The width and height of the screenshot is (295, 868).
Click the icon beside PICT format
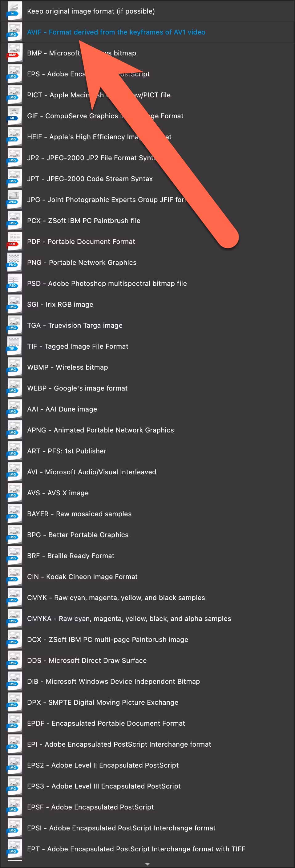click(x=14, y=95)
